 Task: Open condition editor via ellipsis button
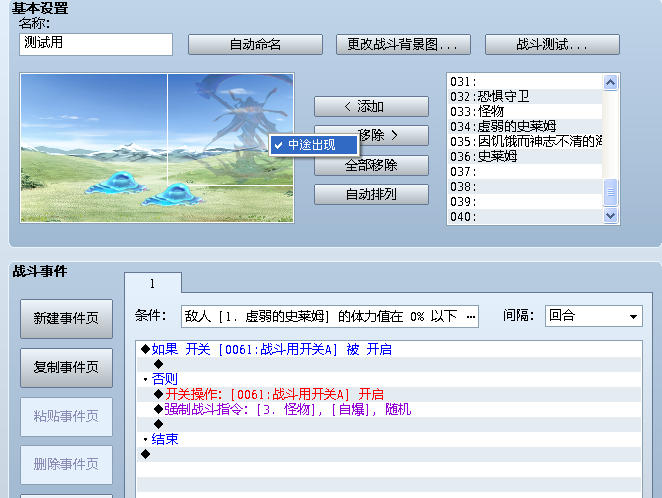(471, 317)
